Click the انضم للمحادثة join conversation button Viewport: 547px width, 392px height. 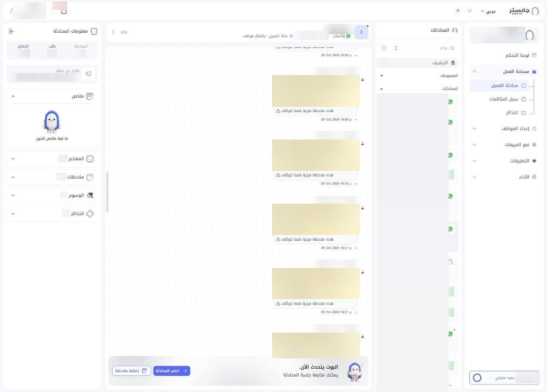point(172,371)
